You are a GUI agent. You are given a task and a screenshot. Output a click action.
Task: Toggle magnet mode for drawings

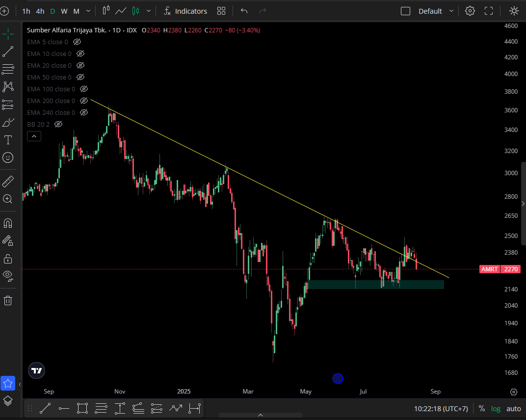tap(8, 223)
